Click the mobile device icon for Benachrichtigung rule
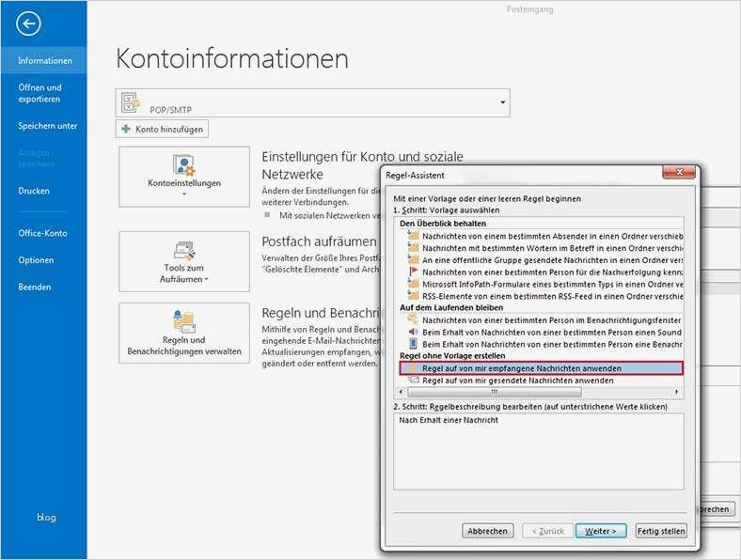741x560 pixels. click(x=414, y=344)
